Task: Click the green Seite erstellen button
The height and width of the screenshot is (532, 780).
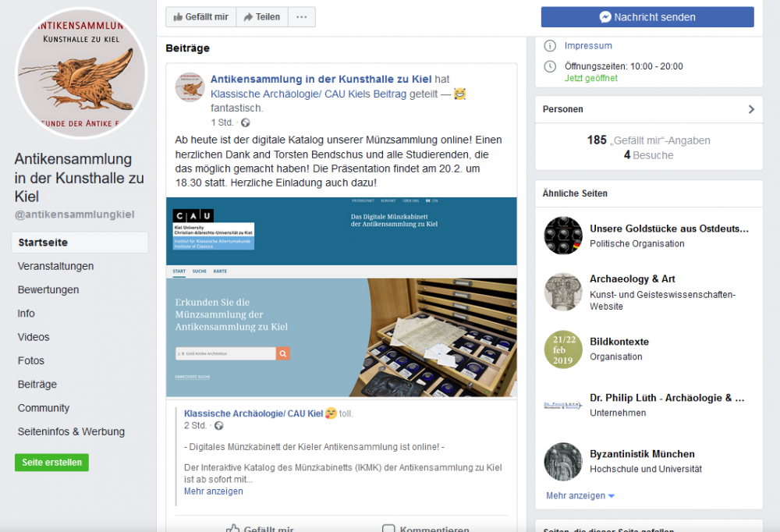Action: click(51, 463)
